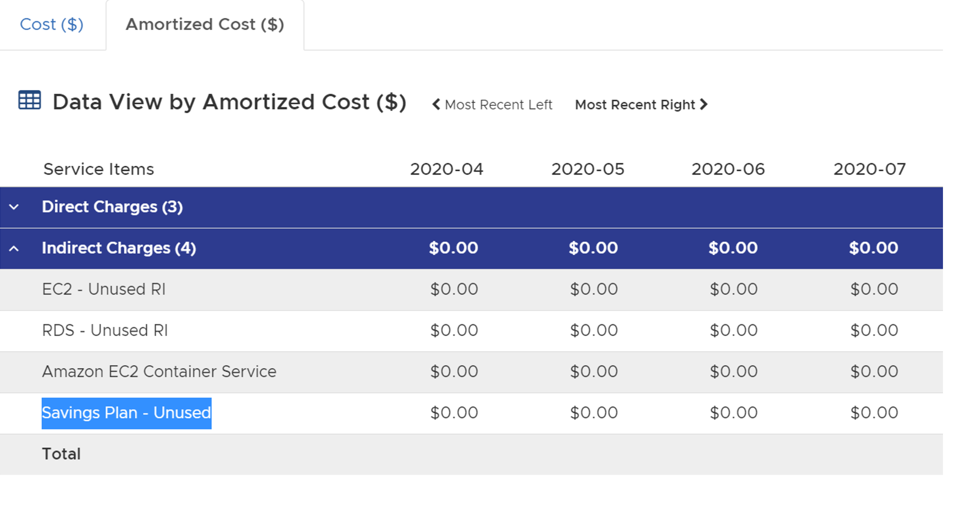Select the RDS - Unused RI row
Viewport: 980px width, 508px height.
pos(105,330)
